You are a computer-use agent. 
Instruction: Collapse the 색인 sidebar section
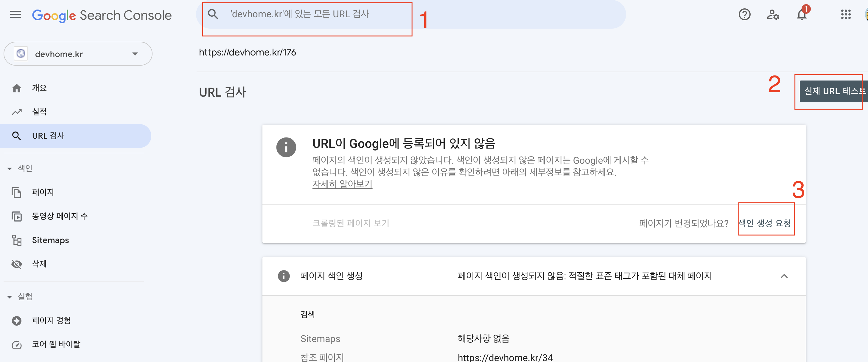[x=10, y=168]
